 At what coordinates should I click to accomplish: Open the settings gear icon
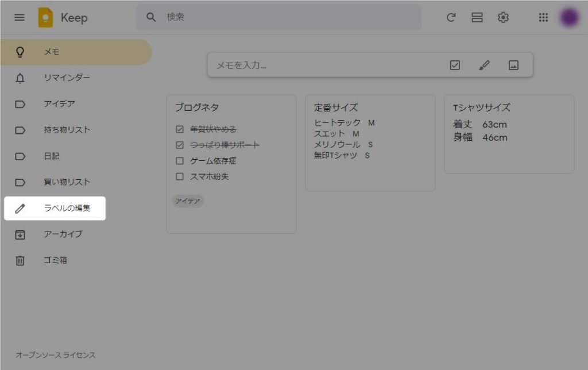pos(503,17)
